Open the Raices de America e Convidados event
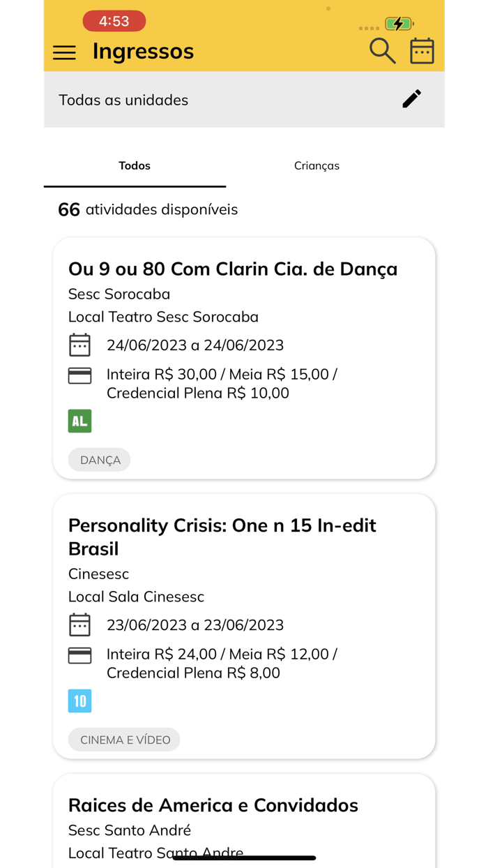488x868 pixels. click(x=213, y=805)
